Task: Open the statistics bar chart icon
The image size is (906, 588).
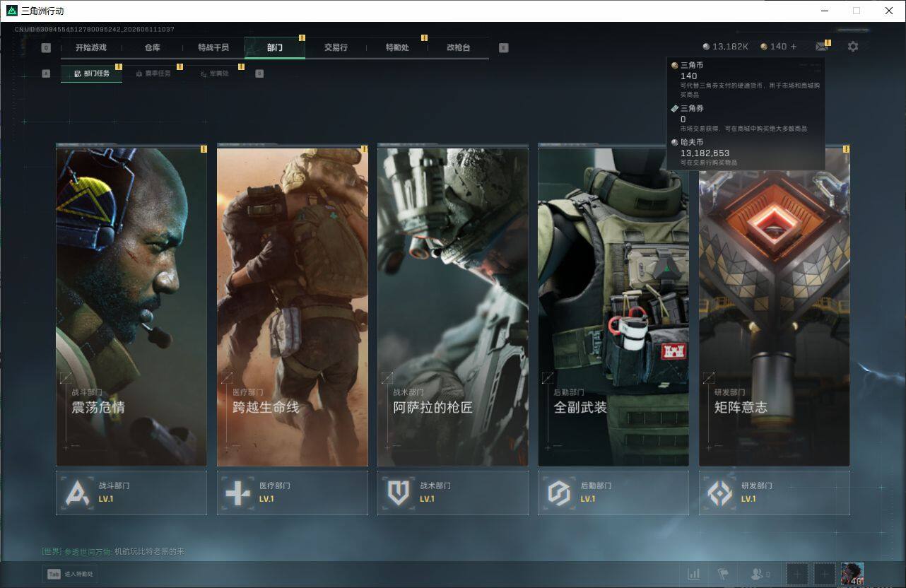Action: click(694, 574)
